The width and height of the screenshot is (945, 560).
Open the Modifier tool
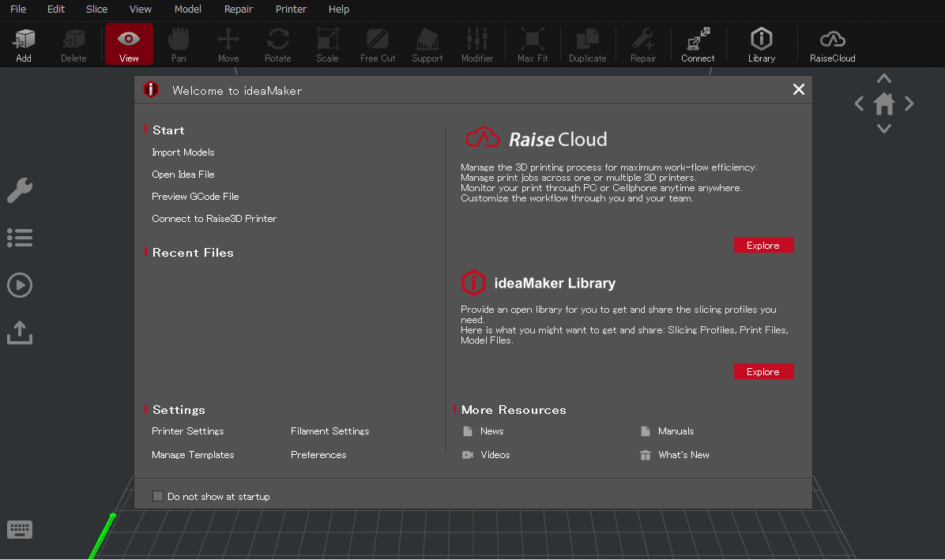[x=476, y=44]
